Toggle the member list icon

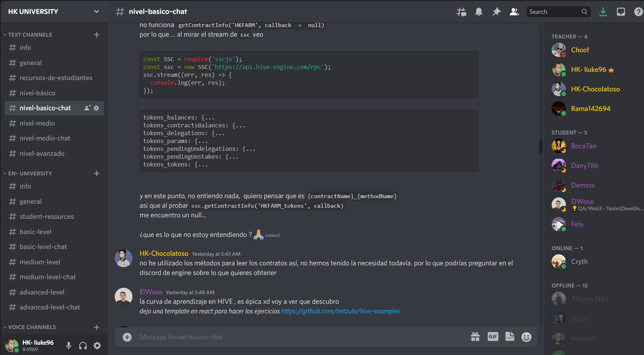tap(514, 12)
